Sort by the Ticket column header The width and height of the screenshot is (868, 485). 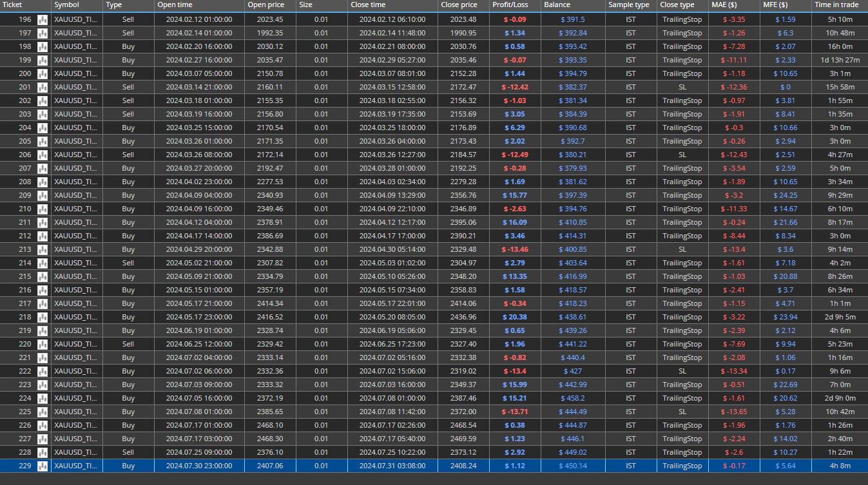(26, 5)
